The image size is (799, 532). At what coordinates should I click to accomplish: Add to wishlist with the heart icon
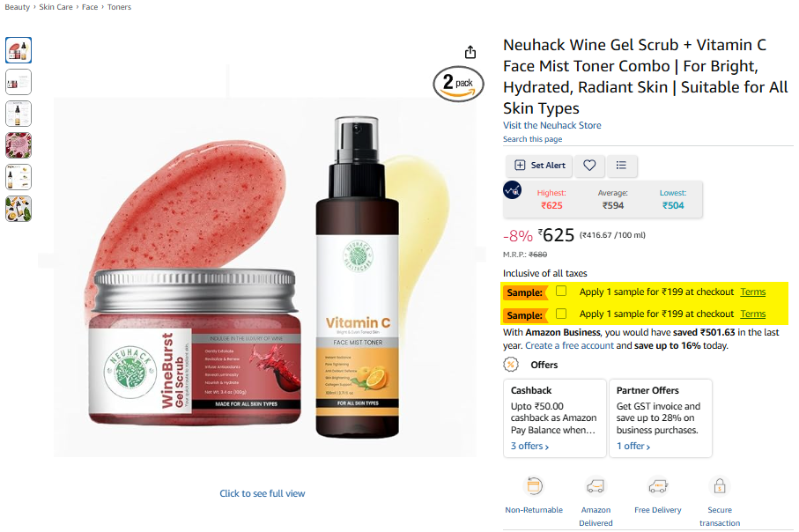589,165
